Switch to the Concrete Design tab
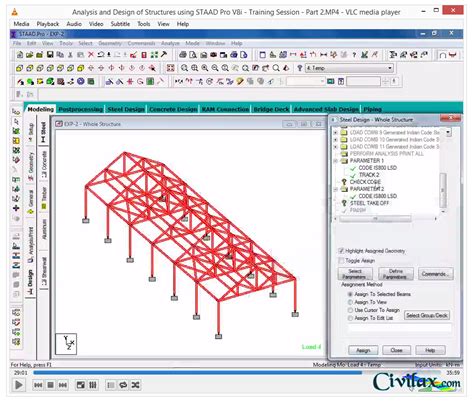Viewport: 474px width, 408px height. [173, 109]
